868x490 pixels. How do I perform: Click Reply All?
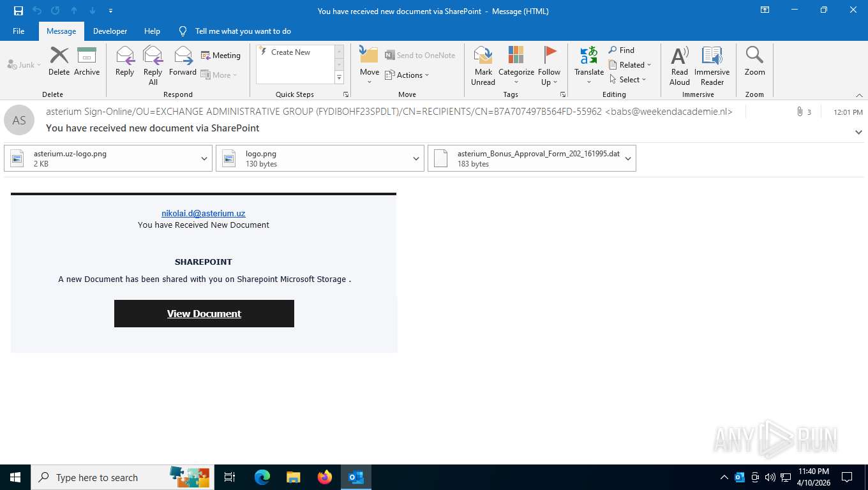(x=153, y=66)
